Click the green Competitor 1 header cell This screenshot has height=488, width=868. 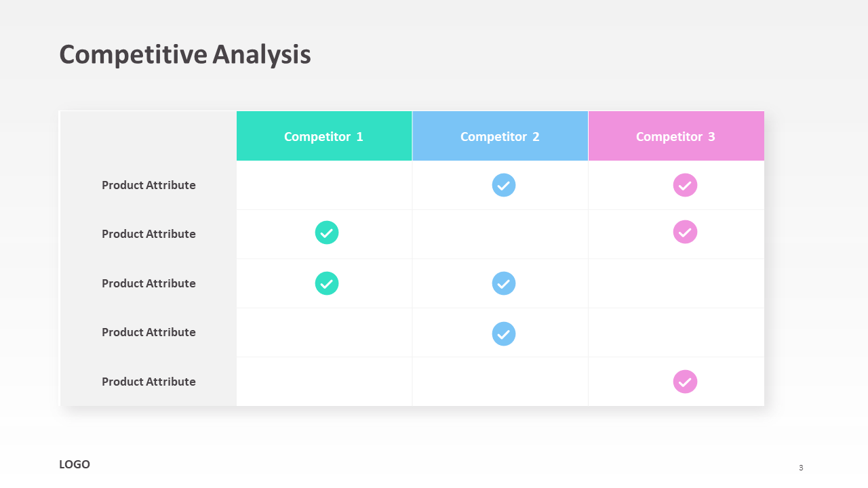point(324,136)
